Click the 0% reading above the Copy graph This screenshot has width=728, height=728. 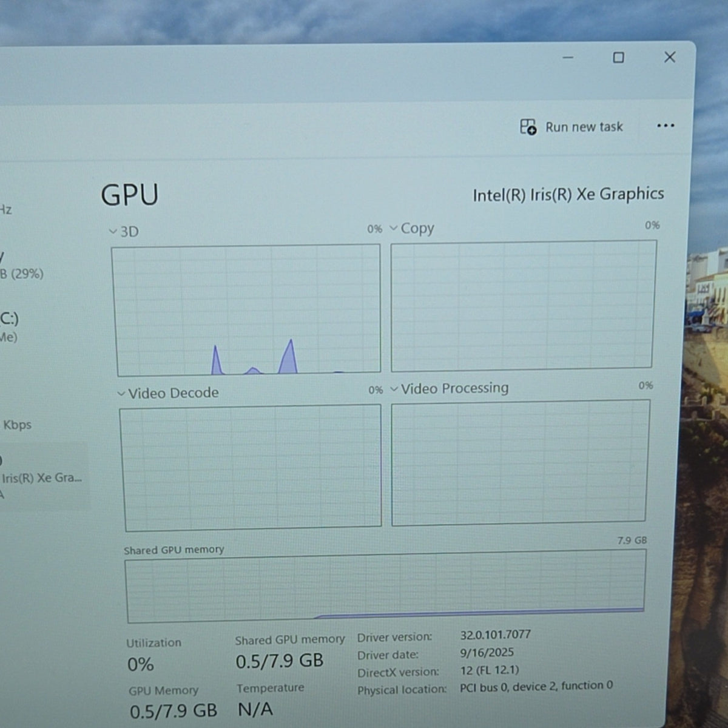point(652,226)
